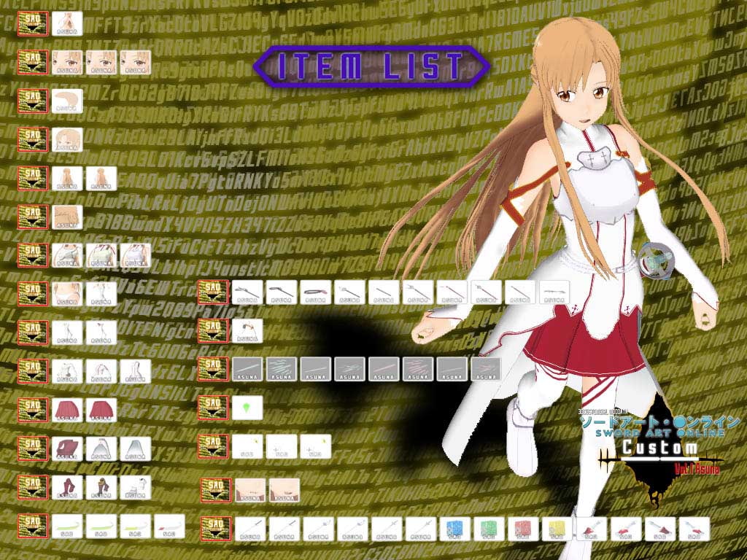Select the first eye thumbnail
Screen dimensions: 747x560
[67, 63]
